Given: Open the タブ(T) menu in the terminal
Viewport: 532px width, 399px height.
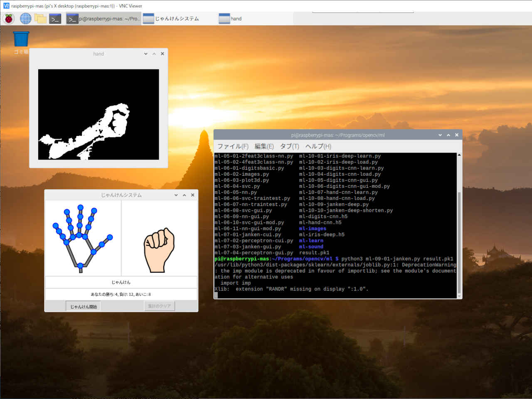Looking at the screenshot, I should click(x=289, y=146).
